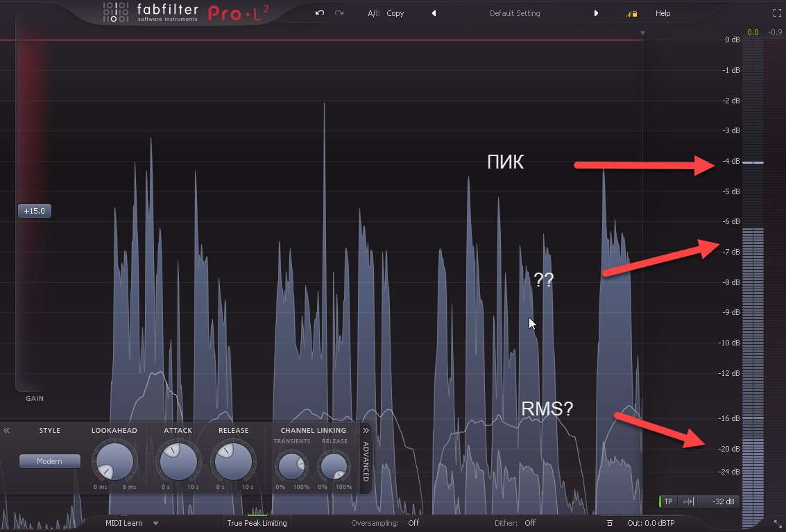Viewport: 786px width, 532px height.
Task: Toggle the TP true peak metering button
Action: click(x=667, y=501)
